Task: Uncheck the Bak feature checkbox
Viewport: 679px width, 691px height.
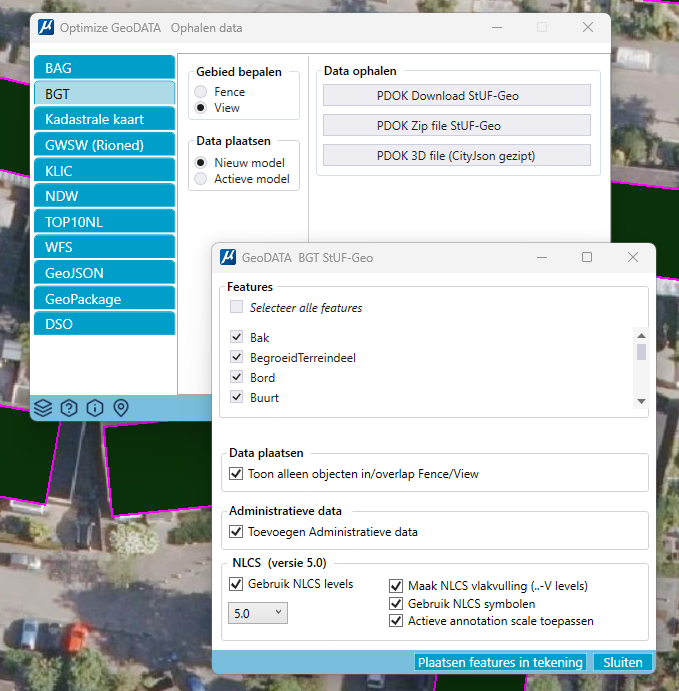Action: click(x=237, y=337)
